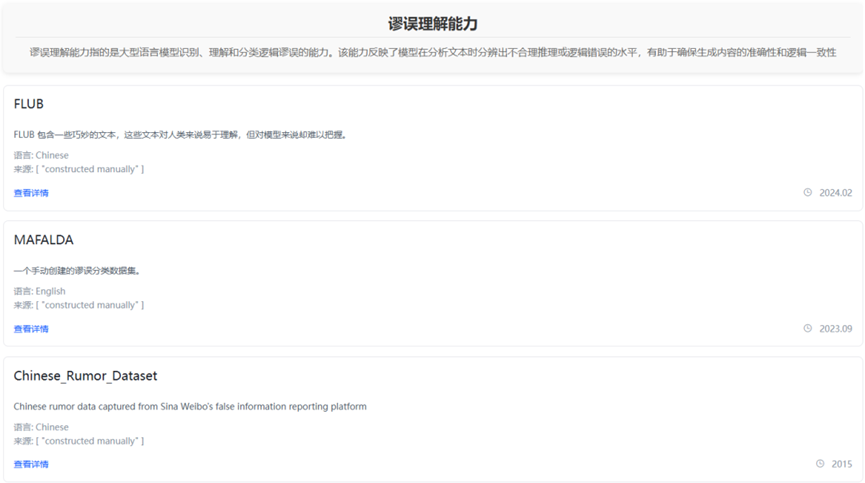Click the FLUB description text
865x483 pixels.
click(180, 135)
